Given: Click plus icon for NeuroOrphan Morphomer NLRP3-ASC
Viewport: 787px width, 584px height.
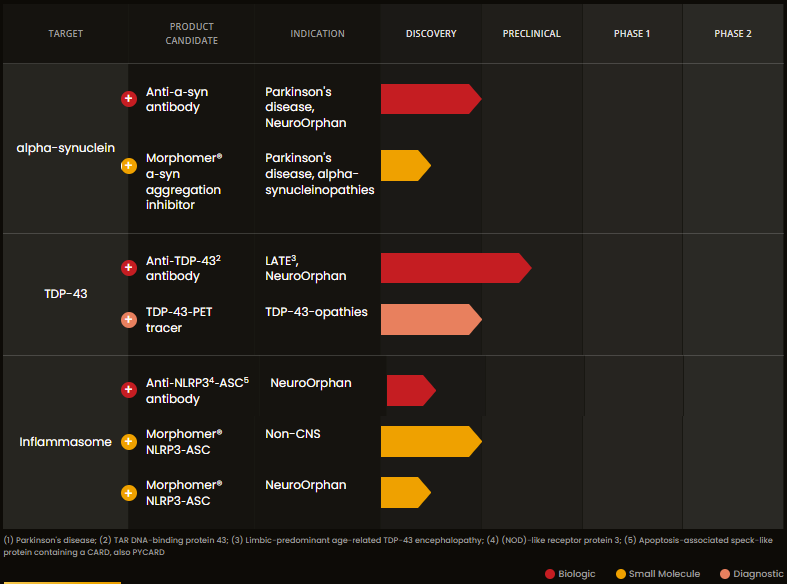Looking at the screenshot, I should 128,493.
